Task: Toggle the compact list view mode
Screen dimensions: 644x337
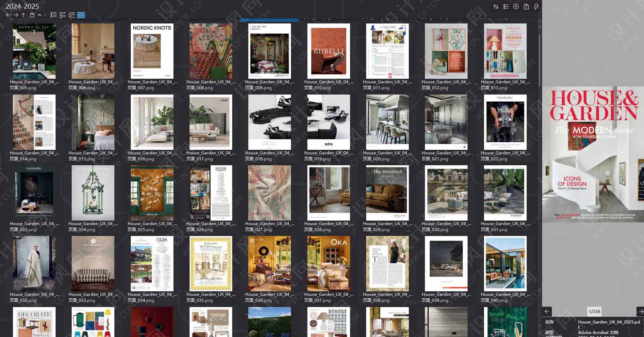Action: (x=63, y=15)
